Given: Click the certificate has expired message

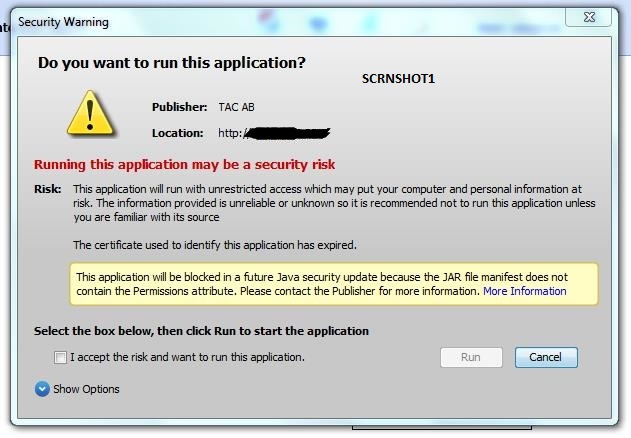Looking at the screenshot, I should point(215,245).
